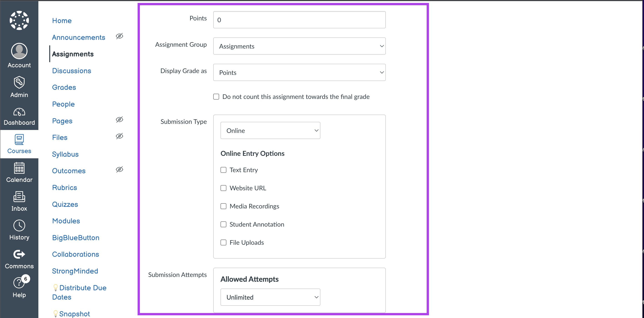Open the Calendar icon in global navigation

(x=19, y=168)
